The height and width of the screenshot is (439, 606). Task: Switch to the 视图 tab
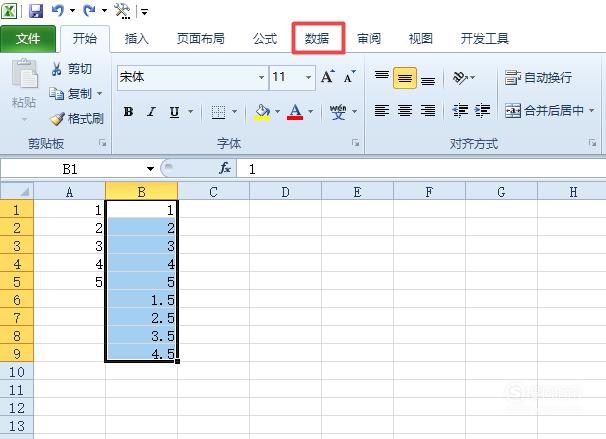(x=420, y=39)
